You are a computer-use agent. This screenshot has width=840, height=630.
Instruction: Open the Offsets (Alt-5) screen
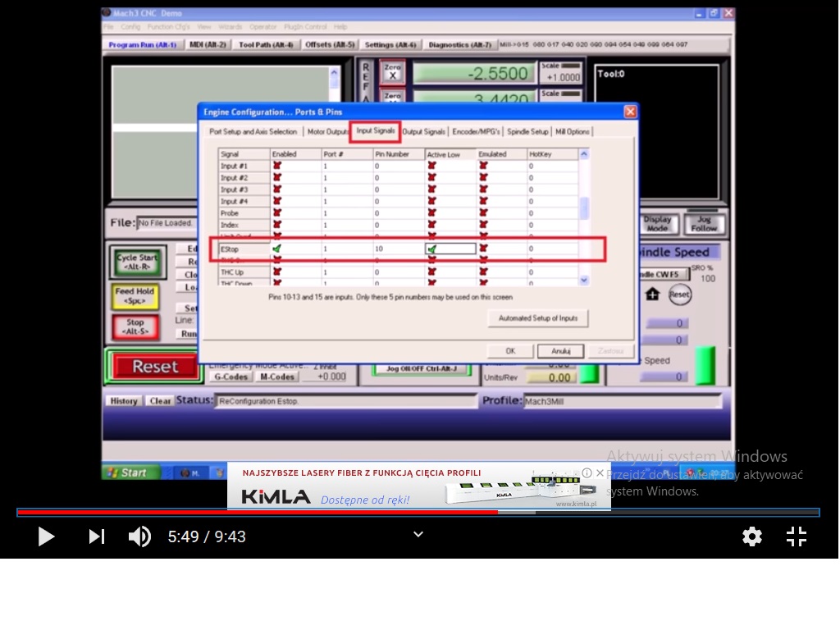coord(330,44)
